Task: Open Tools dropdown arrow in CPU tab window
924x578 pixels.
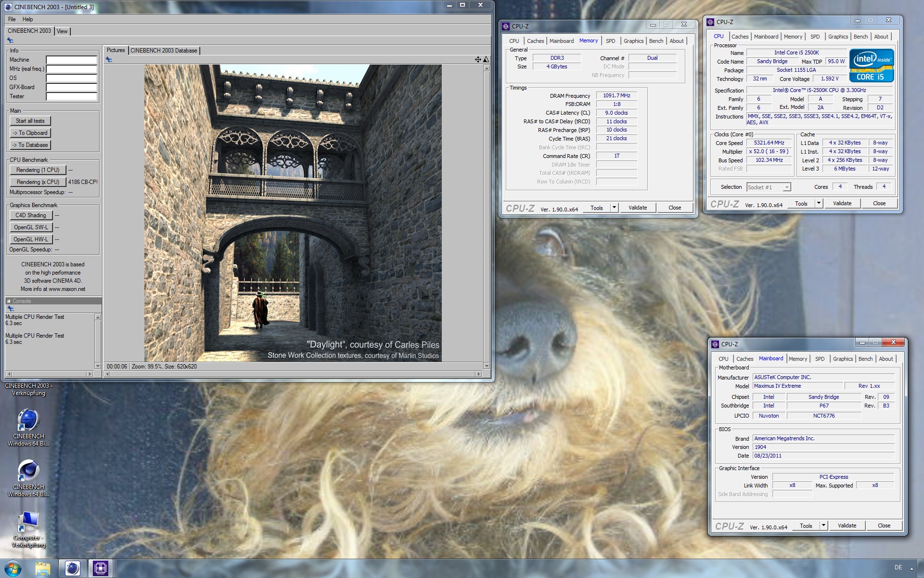Action: (819, 203)
